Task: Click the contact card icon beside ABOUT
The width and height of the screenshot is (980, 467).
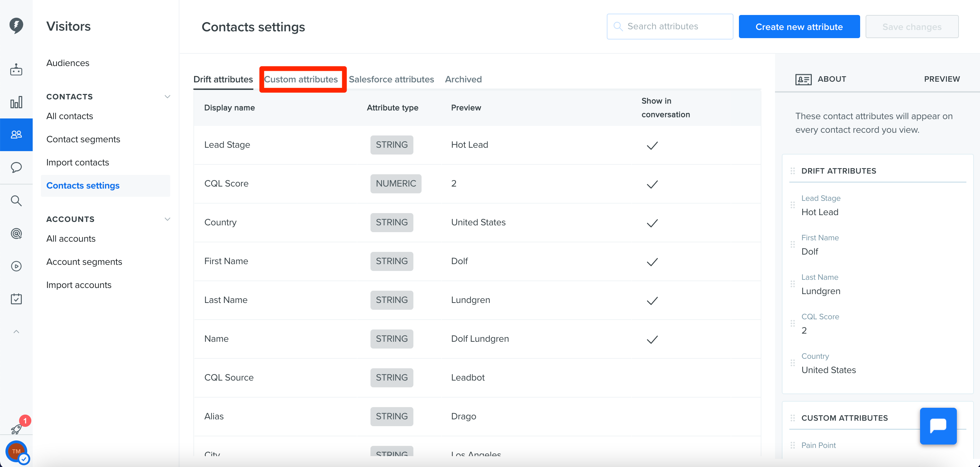Action: pyautogui.click(x=803, y=80)
